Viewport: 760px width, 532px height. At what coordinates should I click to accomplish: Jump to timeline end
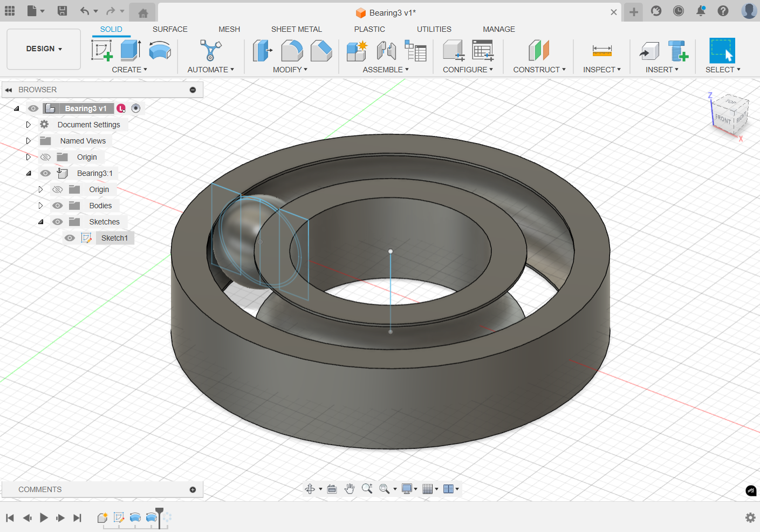[x=78, y=518]
